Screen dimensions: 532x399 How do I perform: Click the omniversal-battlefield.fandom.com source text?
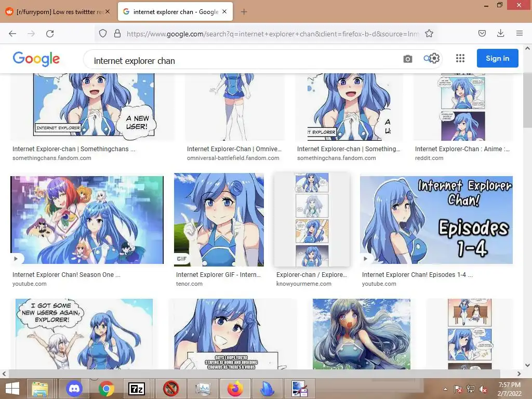click(x=233, y=158)
